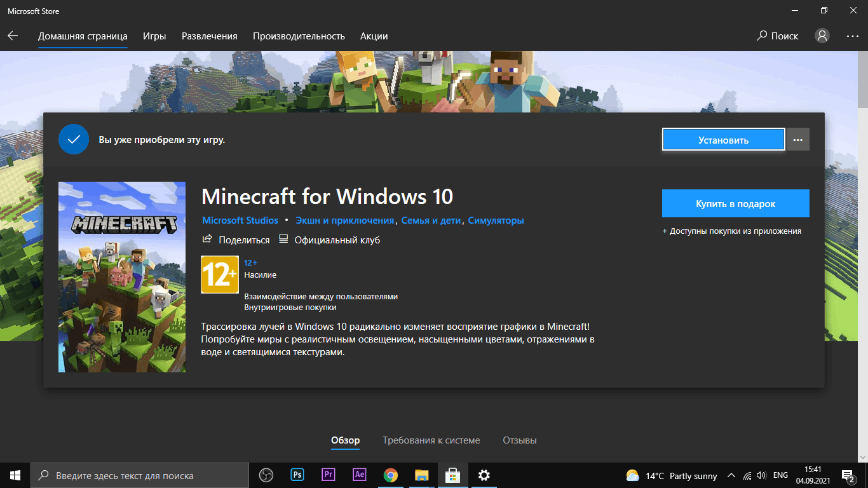
Task: Open the Игры tab
Action: (154, 36)
